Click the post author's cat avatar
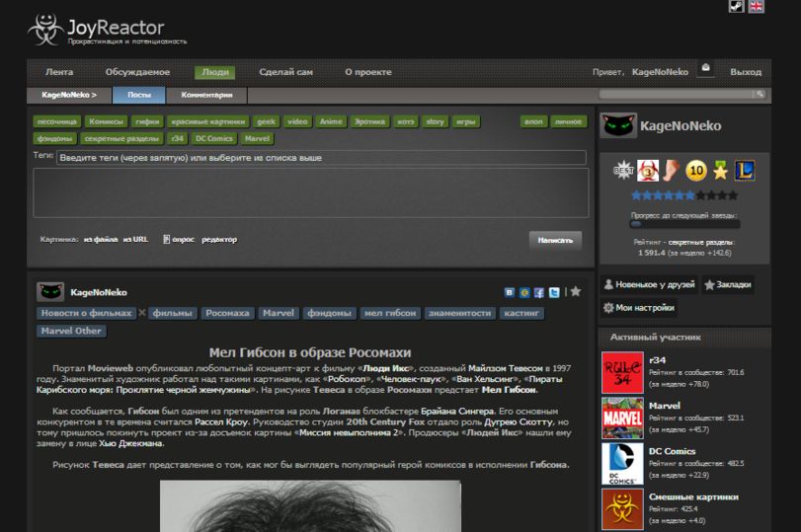The height and width of the screenshot is (532, 801). (50, 292)
